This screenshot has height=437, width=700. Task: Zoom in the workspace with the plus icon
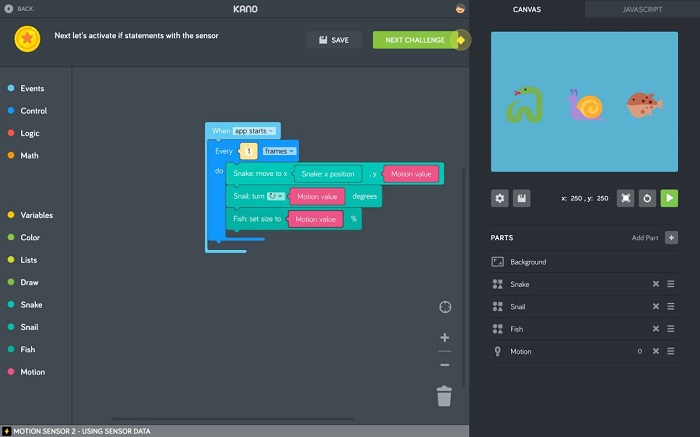click(x=445, y=337)
